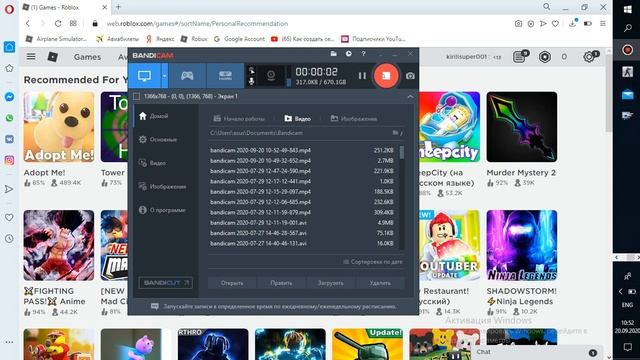
Task: Switch to the Видео tab in Bandicam's tab row
Action: tap(298, 119)
